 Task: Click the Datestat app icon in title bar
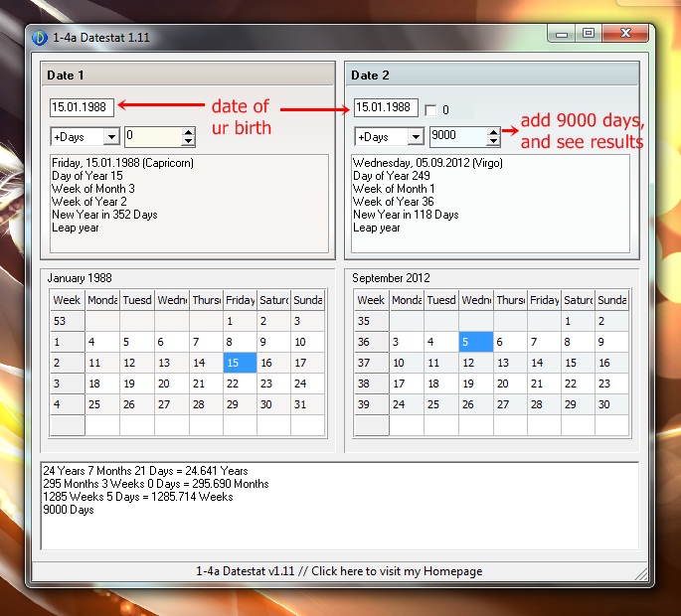click(39, 38)
